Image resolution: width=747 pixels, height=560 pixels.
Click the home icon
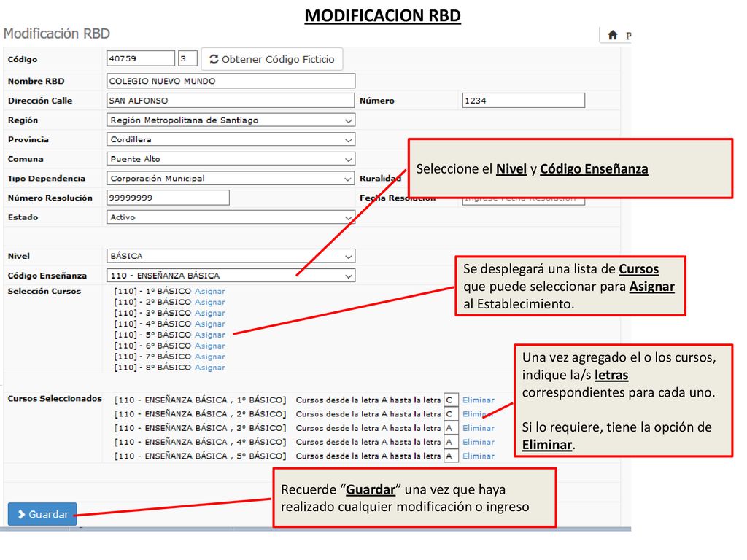(x=613, y=35)
